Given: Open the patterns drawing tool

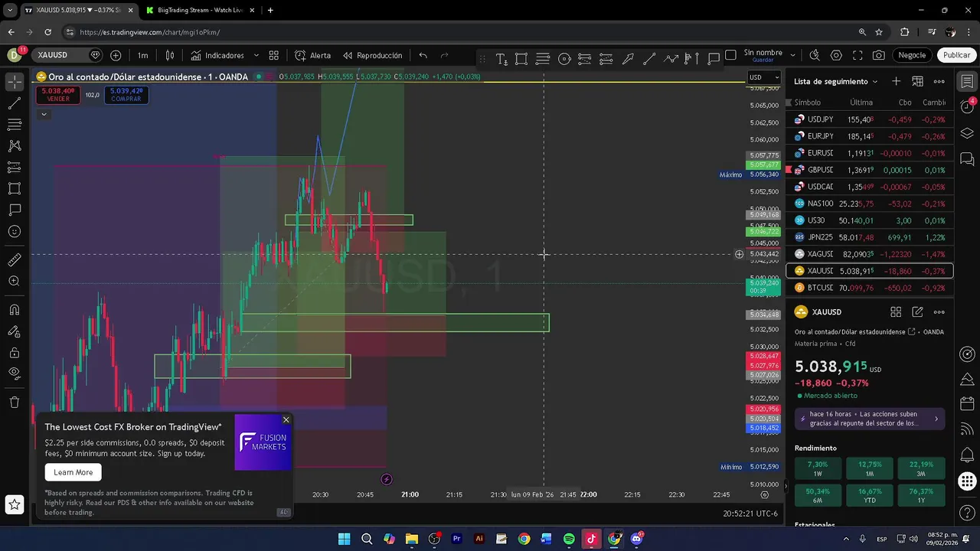Looking at the screenshot, I should click(15, 145).
